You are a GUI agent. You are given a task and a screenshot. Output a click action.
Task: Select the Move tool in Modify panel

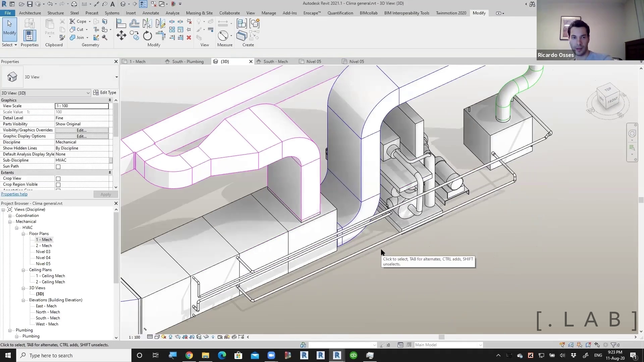(121, 36)
